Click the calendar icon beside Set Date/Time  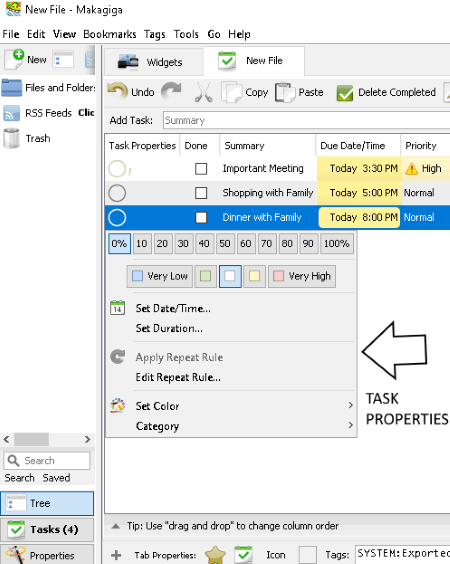tap(118, 308)
